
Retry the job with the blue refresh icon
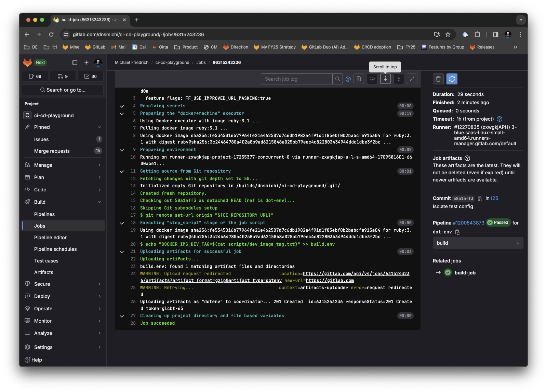click(452, 79)
